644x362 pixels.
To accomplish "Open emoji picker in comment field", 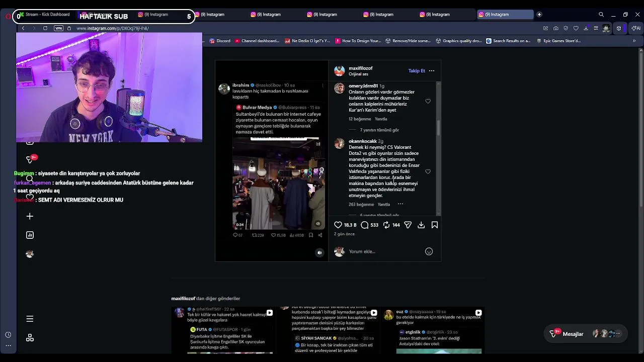I will 429,251.
